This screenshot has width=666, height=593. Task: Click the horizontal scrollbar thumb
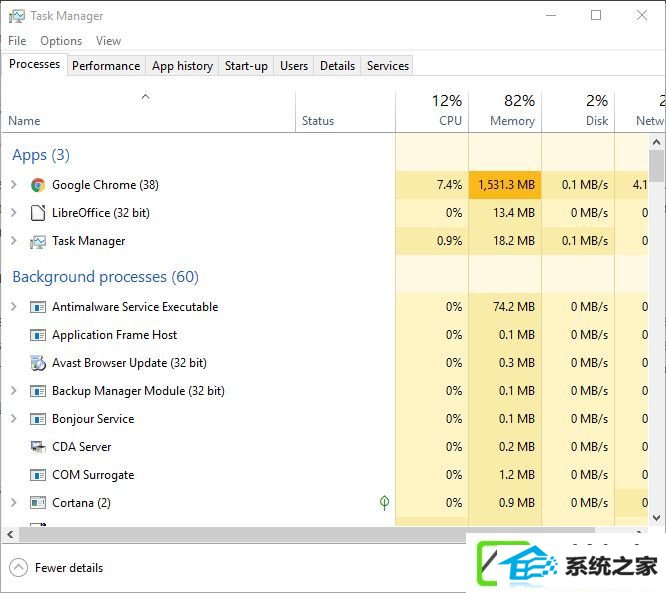pyautogui.click(x=307, y=534)
